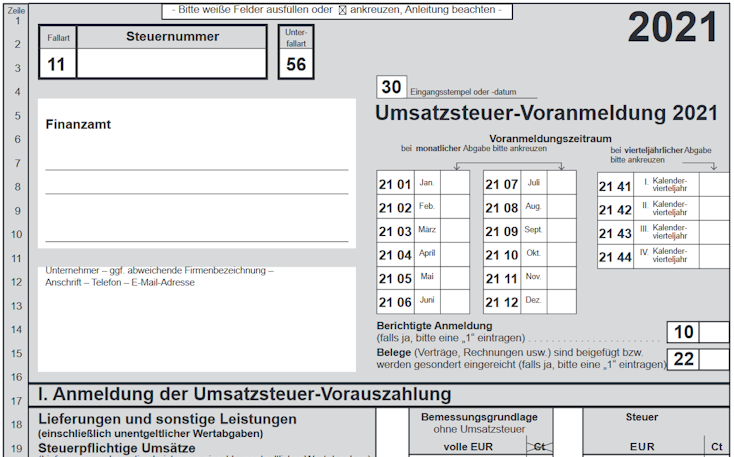The width and height of the screenshot is (734, 457).
Task: Tick the Aug. checkbox for period 21 08
Action: click(562, 207)
